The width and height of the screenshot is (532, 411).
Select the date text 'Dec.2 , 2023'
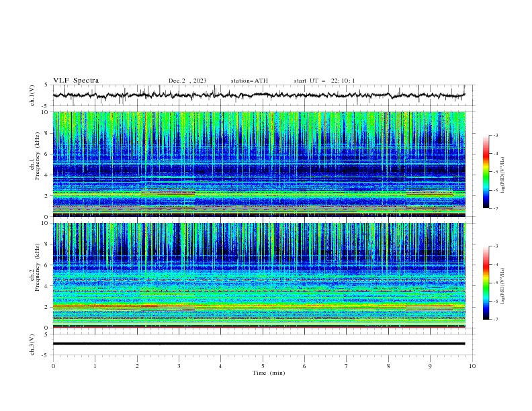(x=187, y=81)
